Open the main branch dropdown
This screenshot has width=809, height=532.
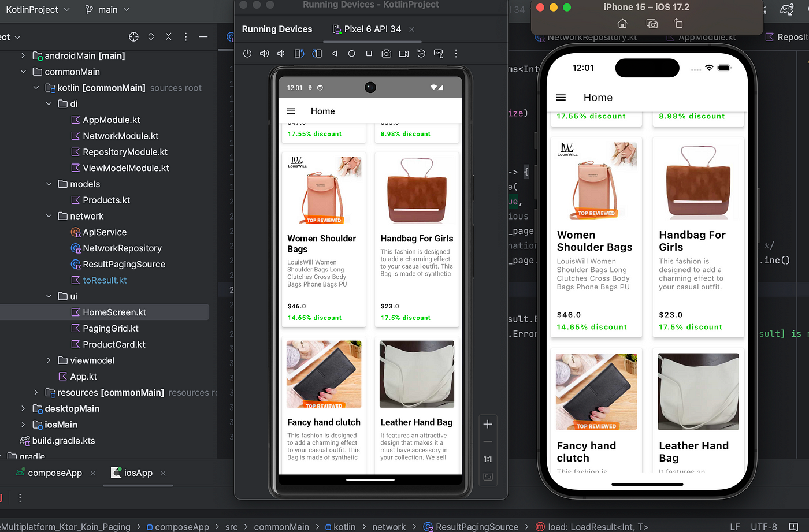(x=107, y=10)
